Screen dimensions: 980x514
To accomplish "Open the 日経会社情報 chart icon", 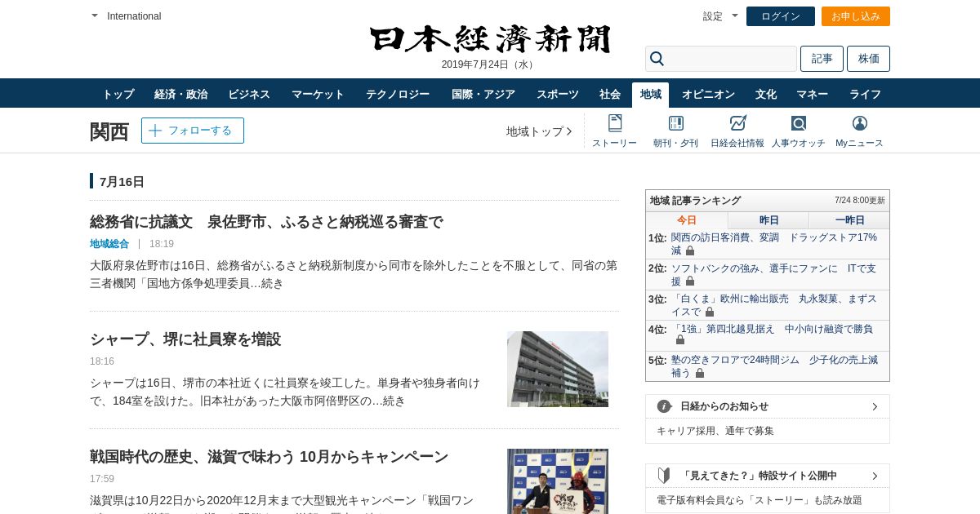I will (x=737, y=123).
